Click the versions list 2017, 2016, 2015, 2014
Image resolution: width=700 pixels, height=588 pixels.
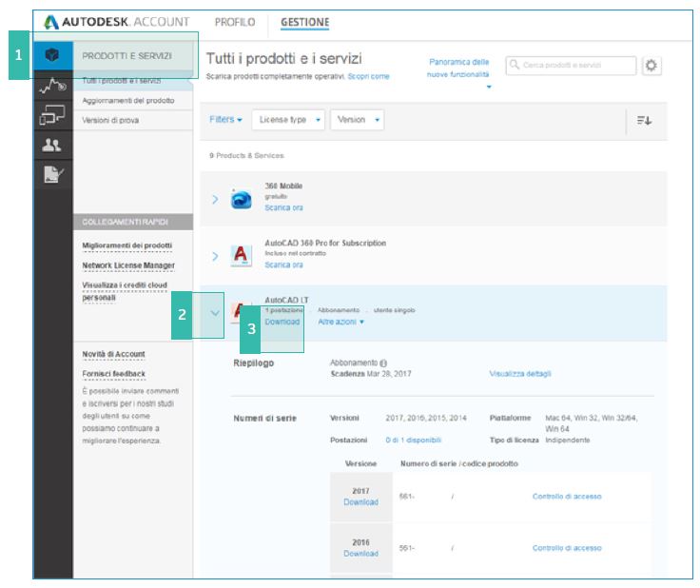coord(426,418)
